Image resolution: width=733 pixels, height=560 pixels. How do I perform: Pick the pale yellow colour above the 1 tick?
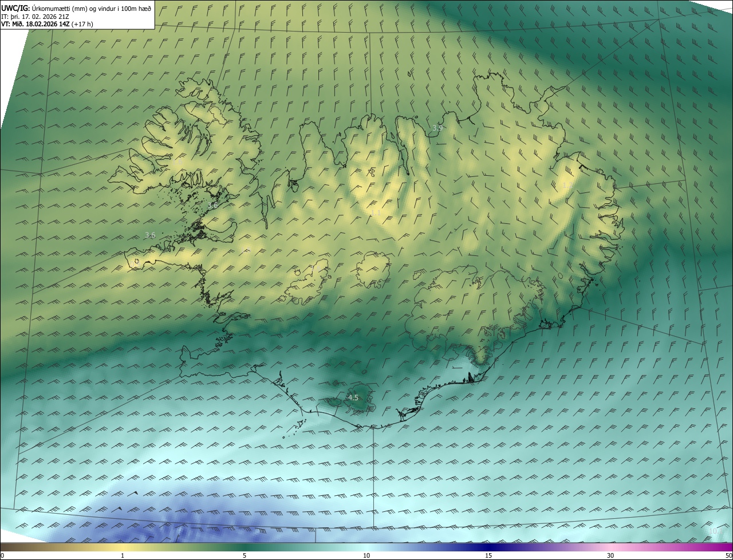pos(123,547)
